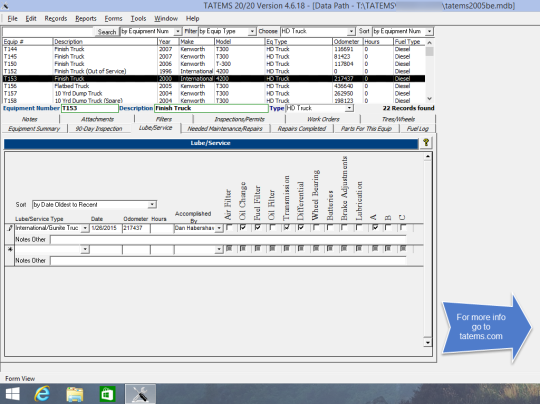
Task: Open the equipment Type dropdown
Action: [x=349, y=108]
